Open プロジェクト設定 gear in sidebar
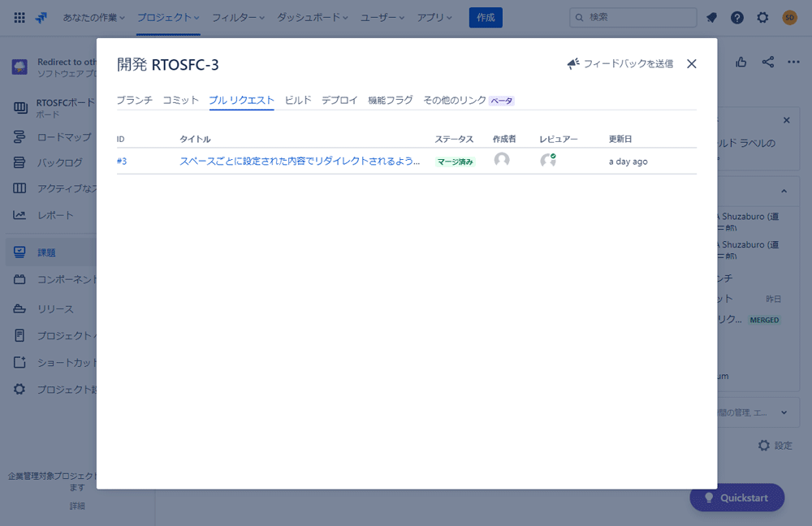This screenshot has height=526, width=812. tap(19, 389)
